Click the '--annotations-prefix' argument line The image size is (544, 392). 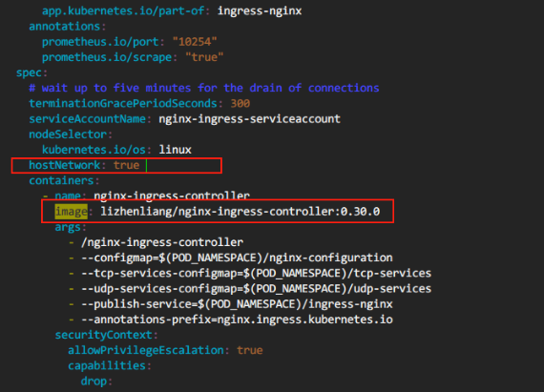point(237,320)
